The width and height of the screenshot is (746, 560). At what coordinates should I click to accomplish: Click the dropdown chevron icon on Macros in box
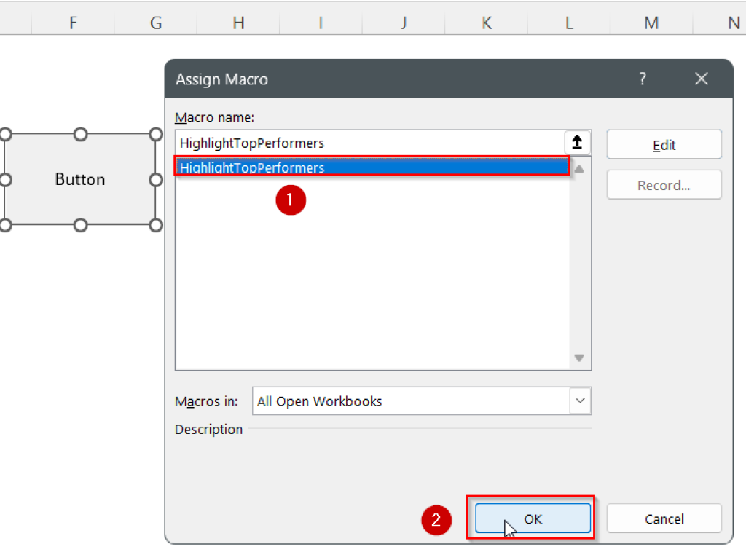580,401
